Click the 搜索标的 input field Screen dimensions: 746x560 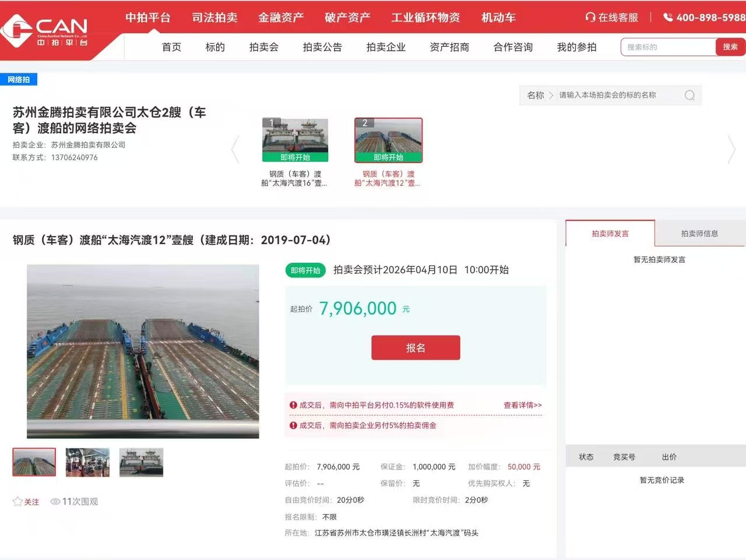pyautogui.click(x=668, y=47)
